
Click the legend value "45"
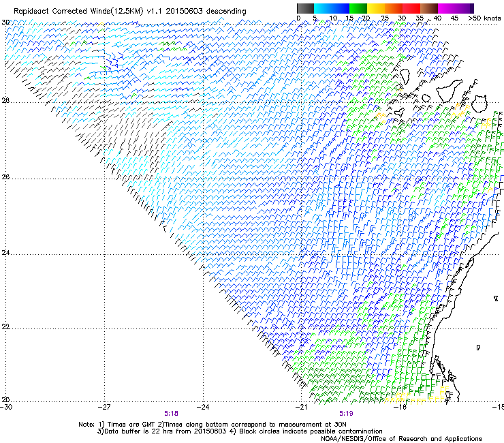[454, 18]
